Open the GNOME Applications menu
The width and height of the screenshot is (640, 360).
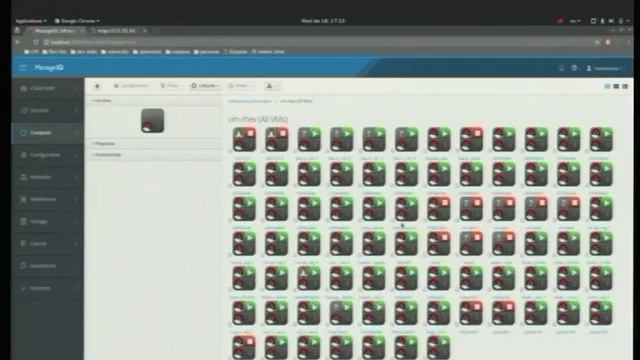pos(31,21)
